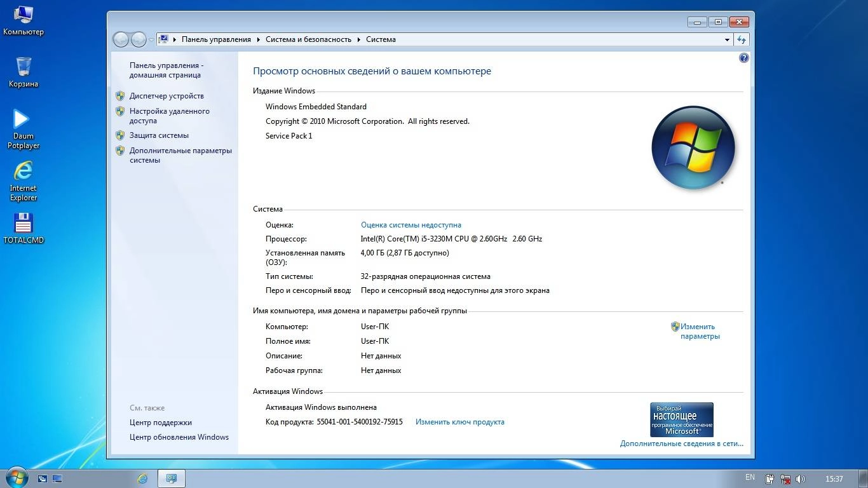Open the recent pages dropdown arrow
The height and width of the screenshot is (488, 868).
151,39
